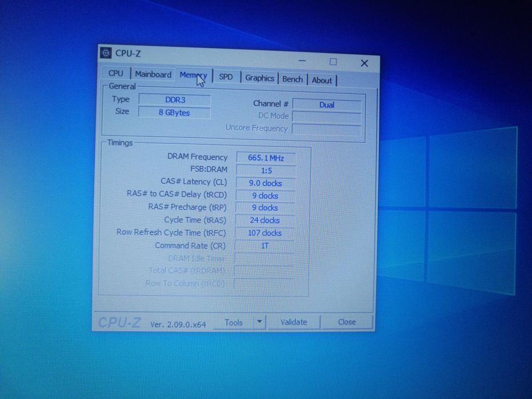The width and height of the screenshot is (532, 399).
Task: Close CPU-Z with the X button
Action: pyautogui.click(x=364, y=63)
